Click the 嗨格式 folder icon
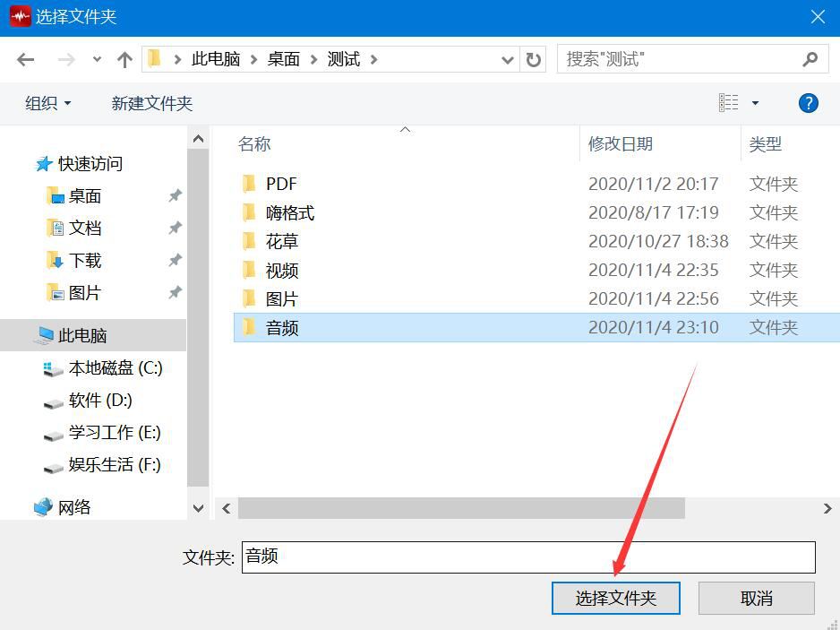Screen dimensions: 840x630 click(x=249, y=213)
